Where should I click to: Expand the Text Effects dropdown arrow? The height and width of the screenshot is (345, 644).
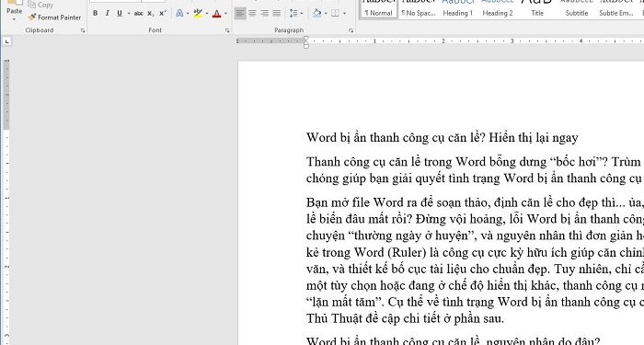click(x=188, y=13)
